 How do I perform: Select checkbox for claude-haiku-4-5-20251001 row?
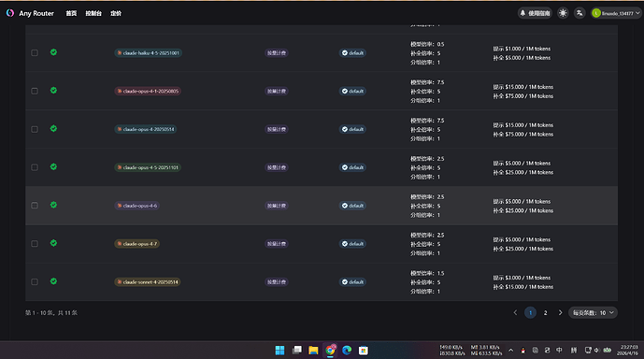(x=35, y=53)
